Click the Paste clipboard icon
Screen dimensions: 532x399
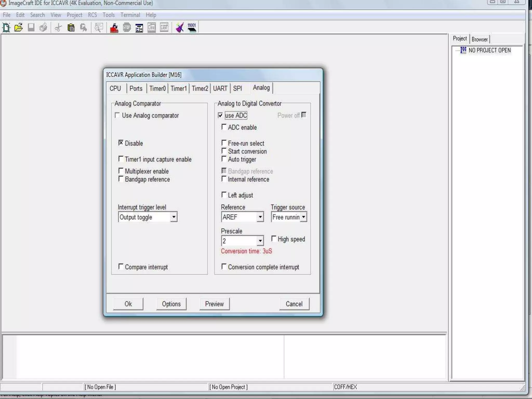click(71, 27)
